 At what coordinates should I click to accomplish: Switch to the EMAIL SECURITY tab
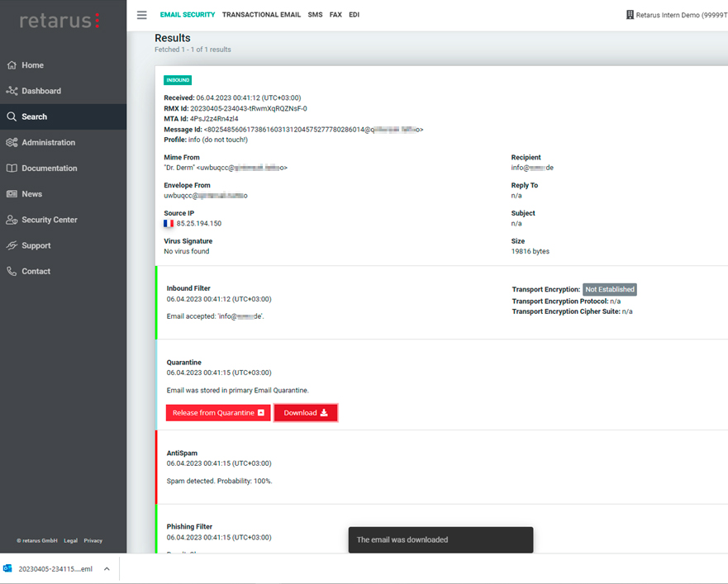click(188, 15)
